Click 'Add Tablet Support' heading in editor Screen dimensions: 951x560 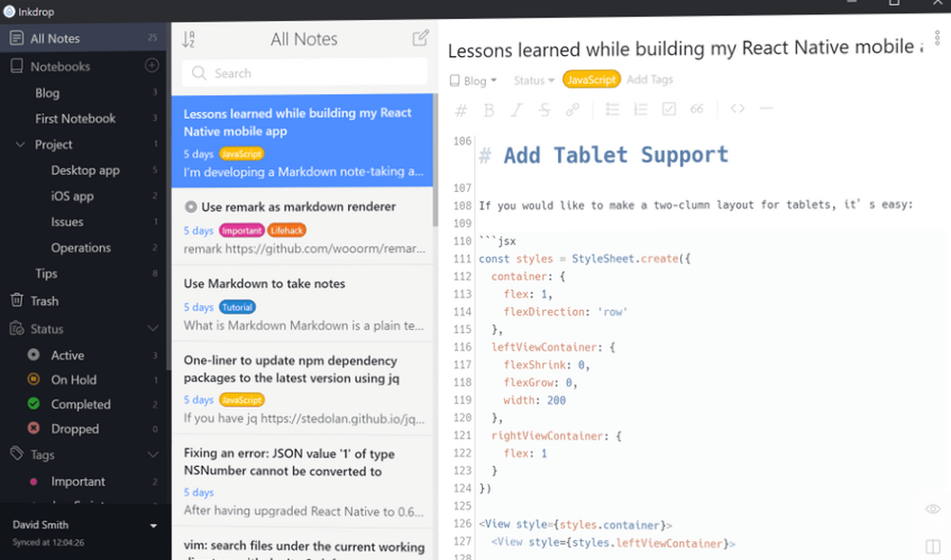pyautogui.click(x=615, y=155)
